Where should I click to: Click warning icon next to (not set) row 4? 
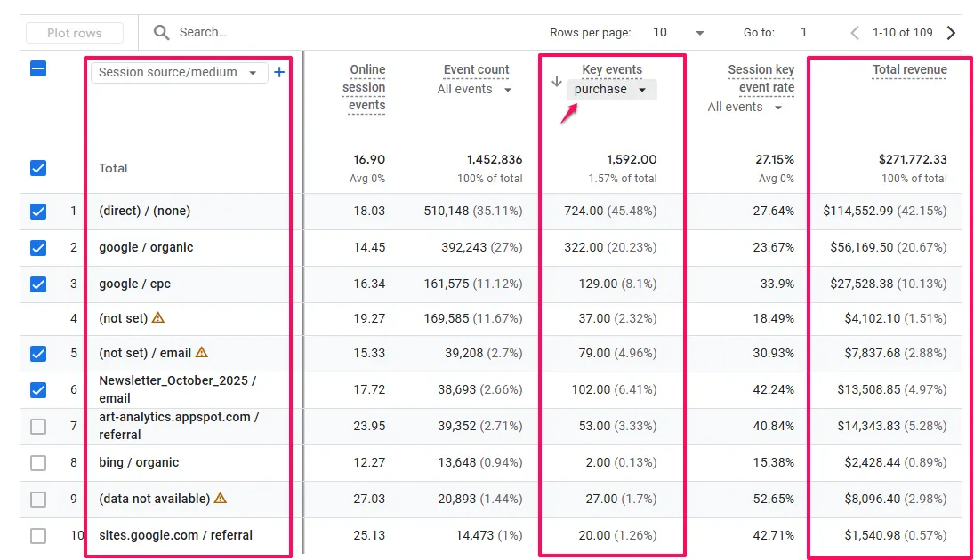pos(158,316)
